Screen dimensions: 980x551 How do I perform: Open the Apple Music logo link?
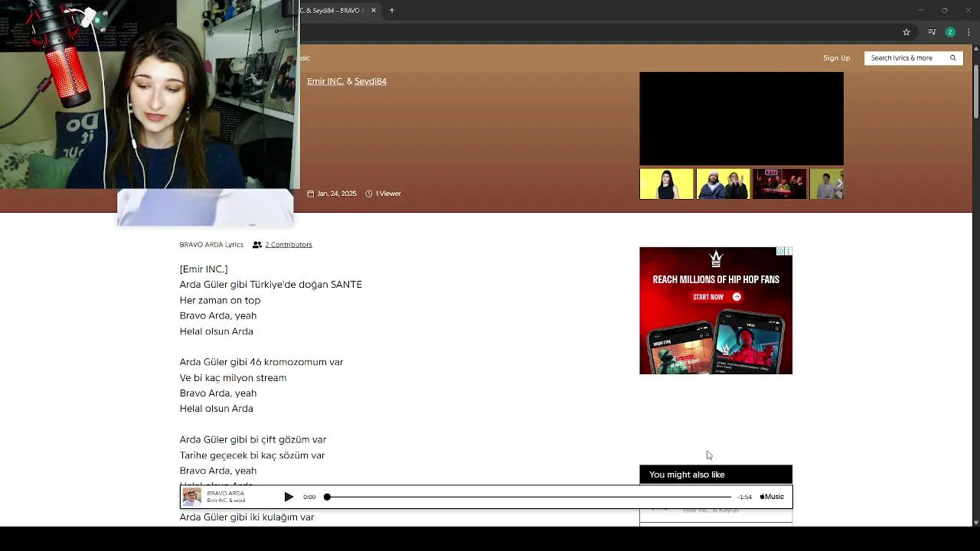coord(772,497)
